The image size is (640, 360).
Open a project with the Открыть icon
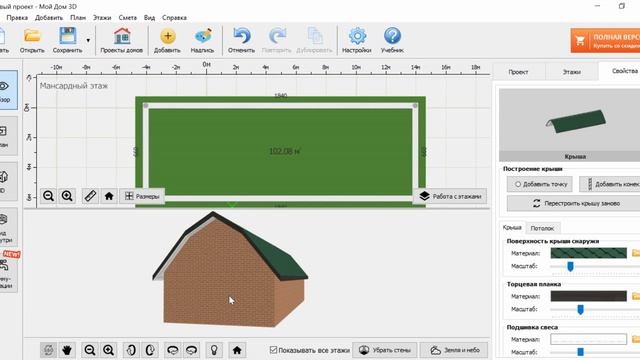click(32, 40)
